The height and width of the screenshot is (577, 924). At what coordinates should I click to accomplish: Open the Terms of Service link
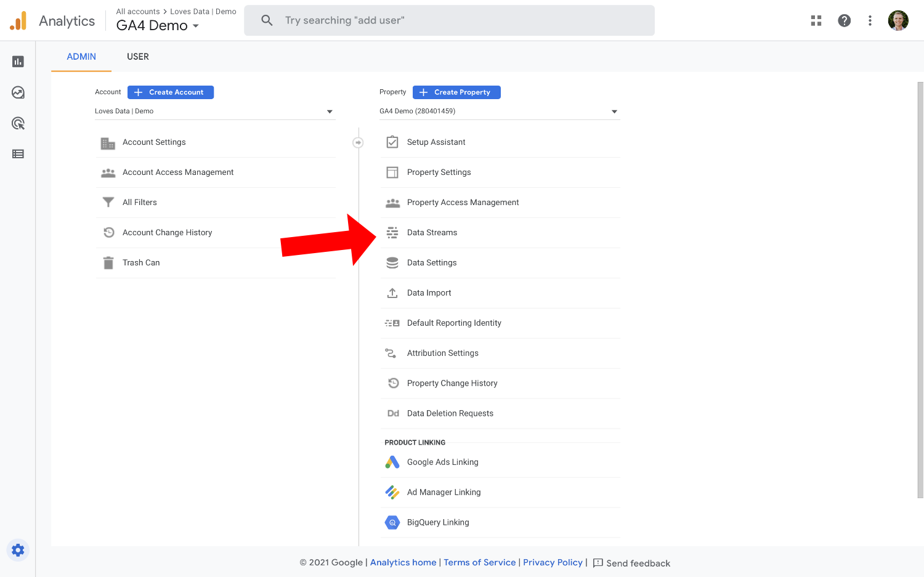pos(479,562)
